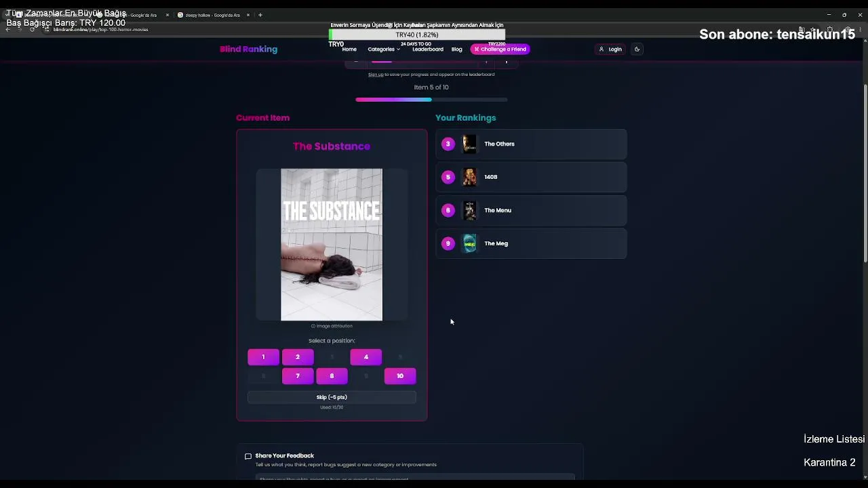Toggle dark mode with the moon icon
Image resolution: width=868 pixels, height=488 pixels.
[x=637, y=49]
